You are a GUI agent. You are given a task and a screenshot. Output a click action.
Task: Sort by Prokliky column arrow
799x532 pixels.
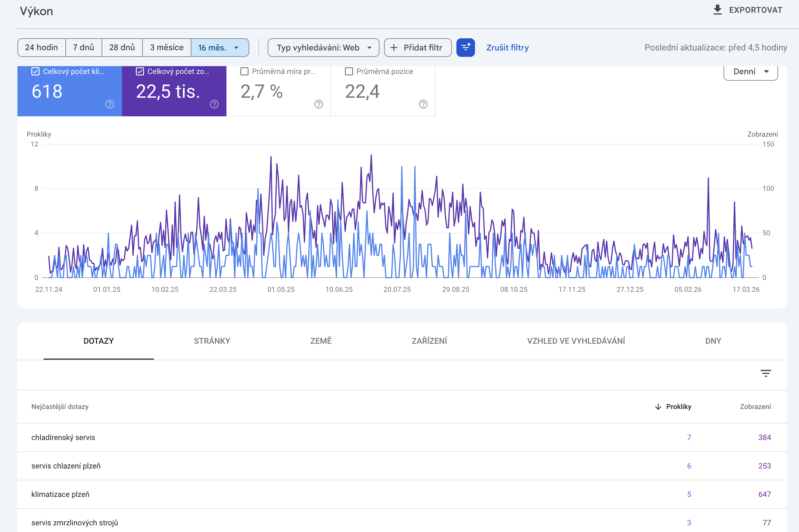pos(658,406)
